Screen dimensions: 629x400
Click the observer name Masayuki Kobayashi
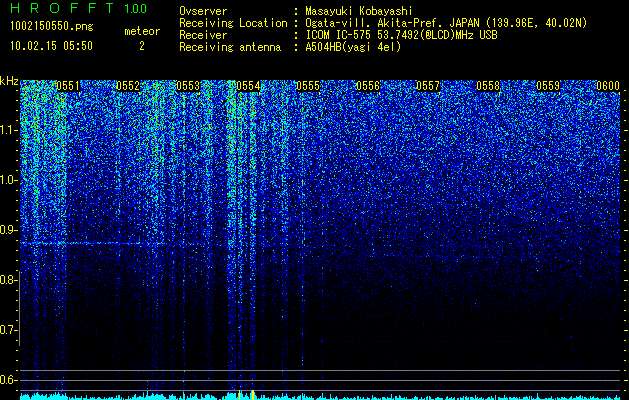(x=359, y=11)
